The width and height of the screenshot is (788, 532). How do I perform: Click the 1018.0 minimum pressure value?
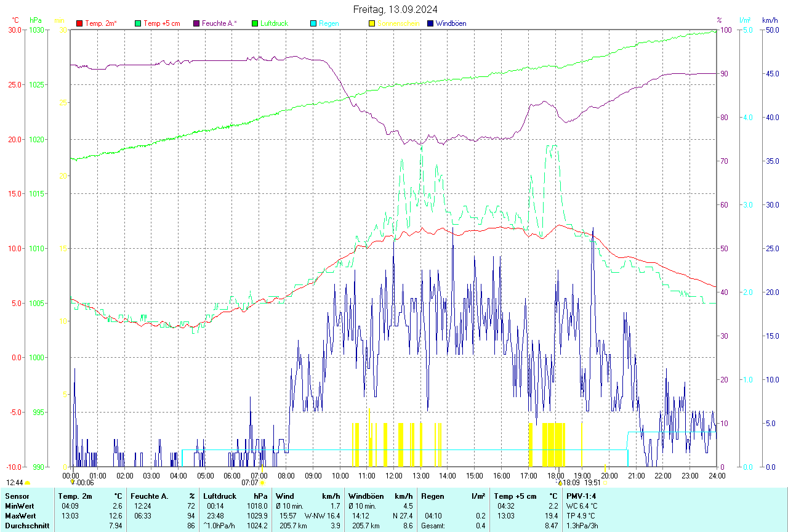[257, 506]
